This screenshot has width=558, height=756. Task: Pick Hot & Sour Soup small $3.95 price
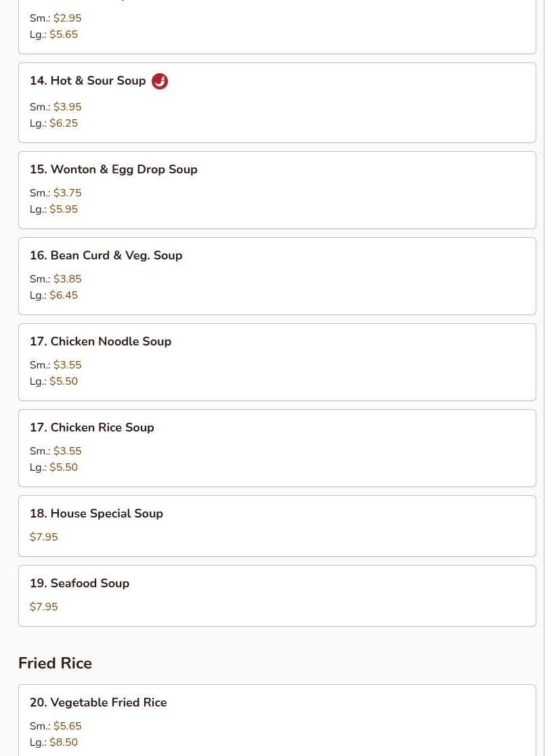tap(68, 106)
